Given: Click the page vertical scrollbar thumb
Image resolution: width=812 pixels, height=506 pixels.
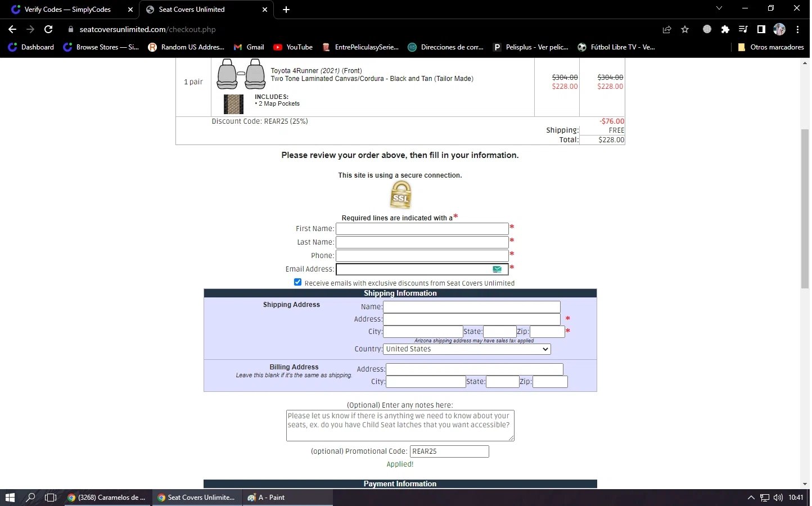Looking at the screenshot, I should point(805,209).
